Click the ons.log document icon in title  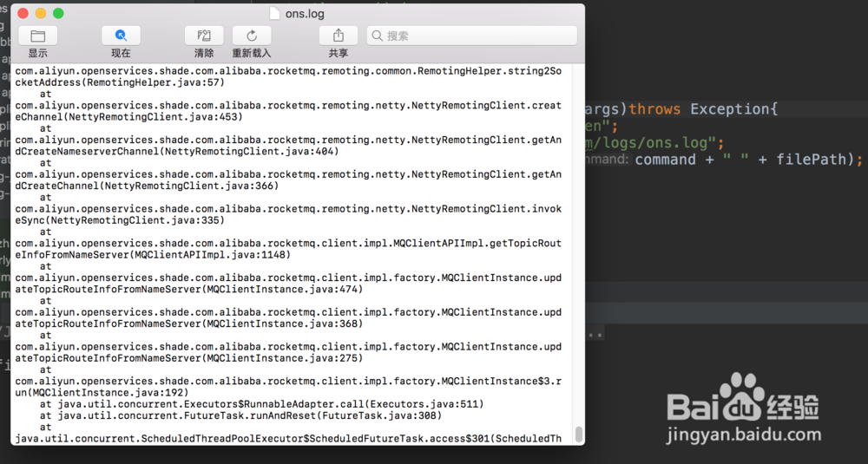[274, 14]
